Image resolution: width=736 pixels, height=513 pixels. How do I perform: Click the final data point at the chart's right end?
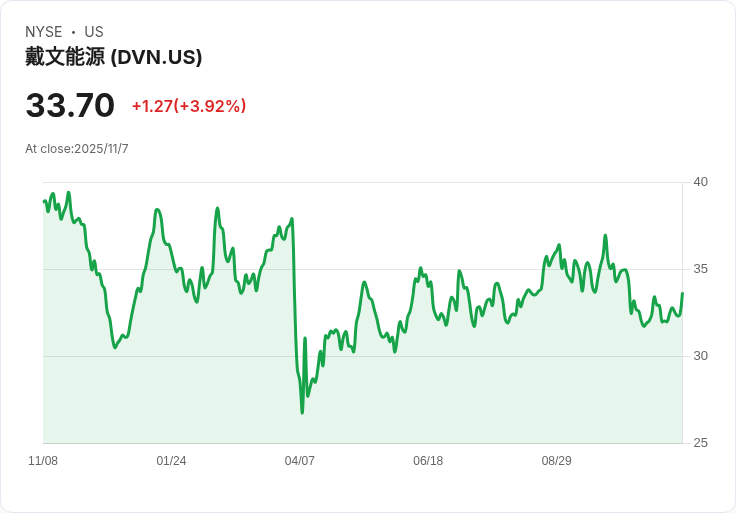(x=682, y=293)
